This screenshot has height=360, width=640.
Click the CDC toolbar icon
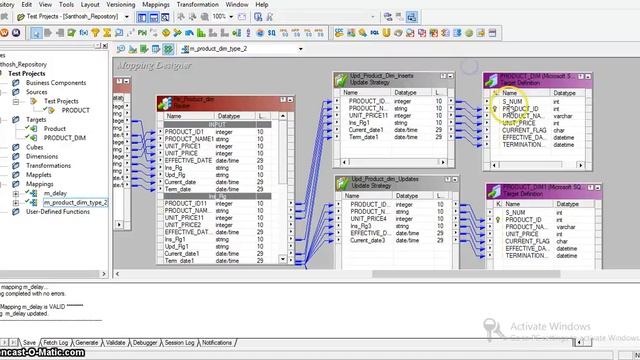(x=339, y=33)
